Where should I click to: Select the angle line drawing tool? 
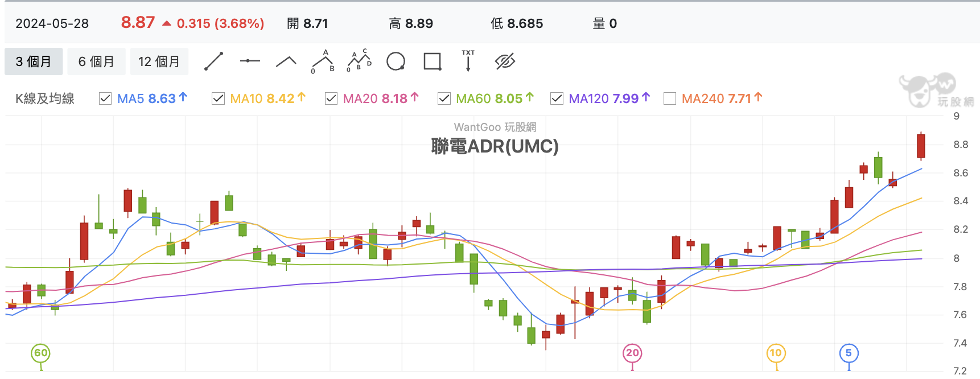286,61
